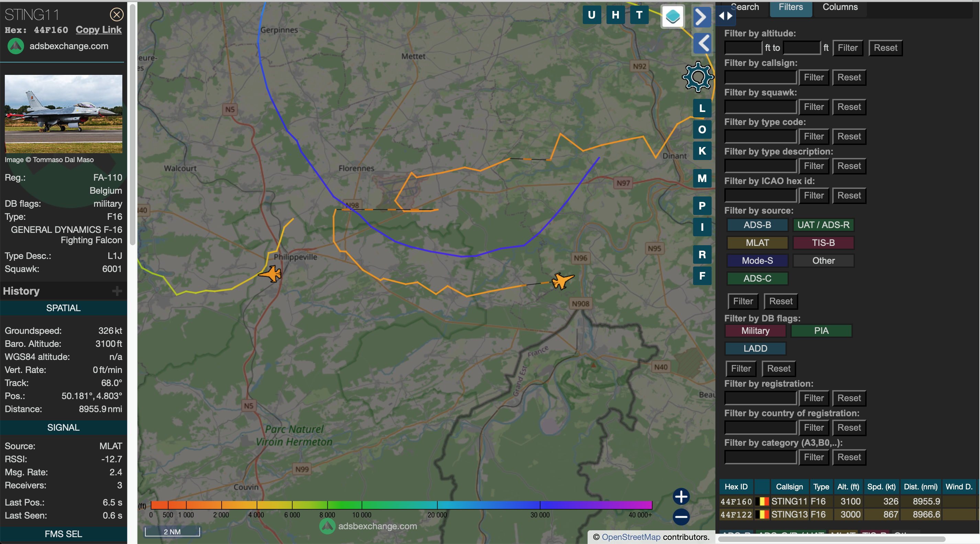
Task: Close the STING11 aircraft info panel
Action: (116, 14)
